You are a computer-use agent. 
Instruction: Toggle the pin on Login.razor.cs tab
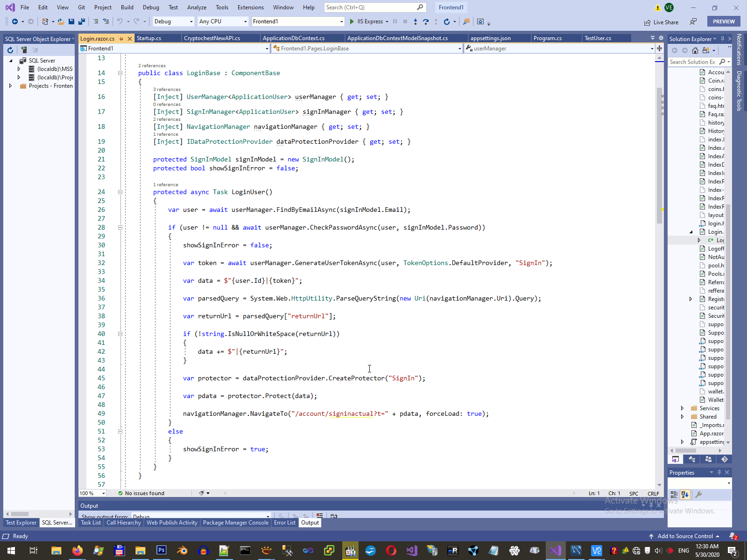[x=121, y=39]
